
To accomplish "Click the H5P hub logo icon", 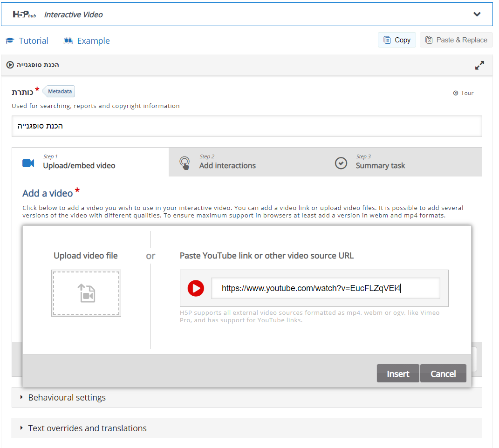I will coord(24,14).
